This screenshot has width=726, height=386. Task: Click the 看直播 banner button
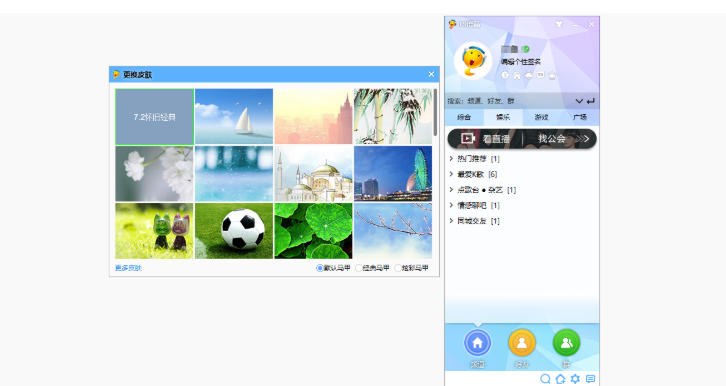496,139
